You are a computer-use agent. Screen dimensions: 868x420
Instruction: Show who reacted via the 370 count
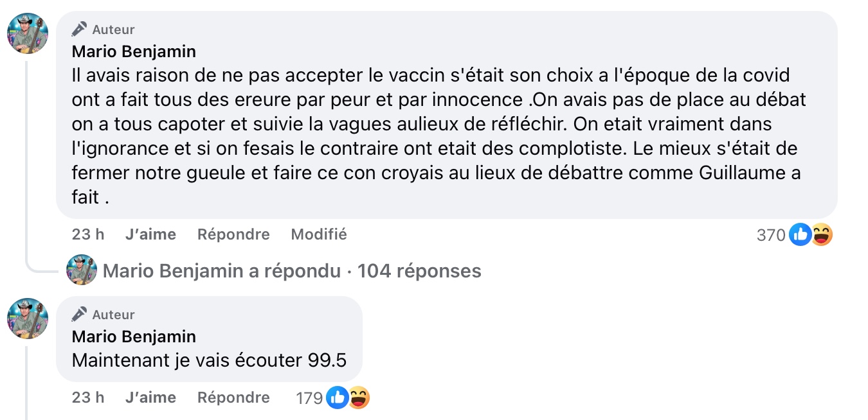(771, 236)
